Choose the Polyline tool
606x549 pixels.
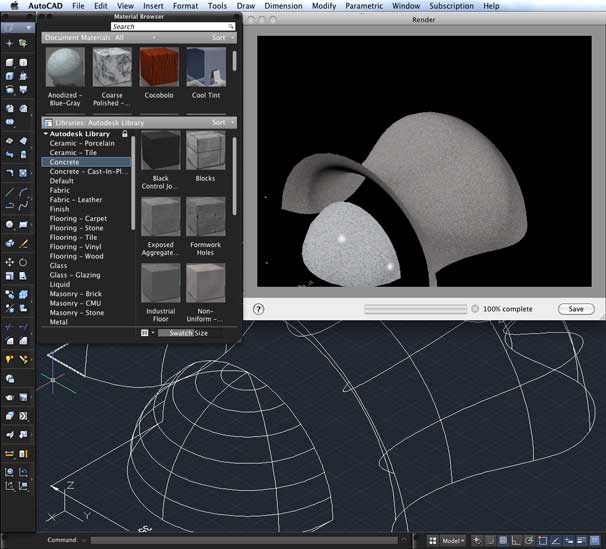(x=10, y=205)
